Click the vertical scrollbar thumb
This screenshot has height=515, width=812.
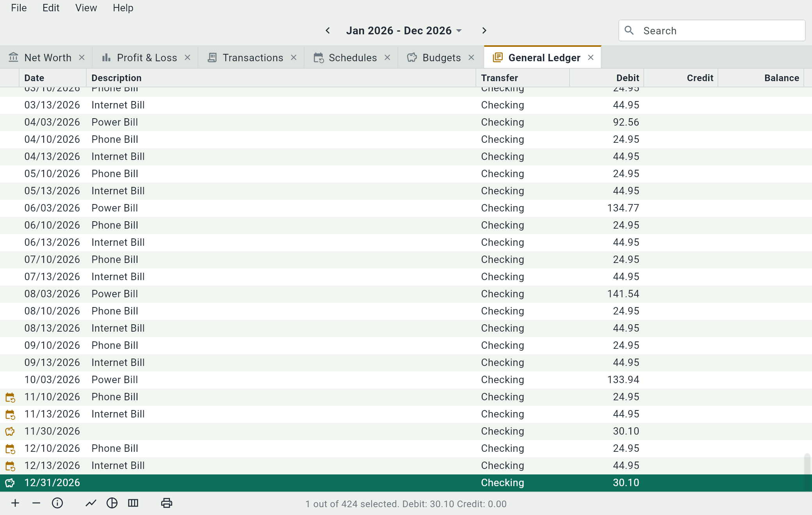[807, 472]
